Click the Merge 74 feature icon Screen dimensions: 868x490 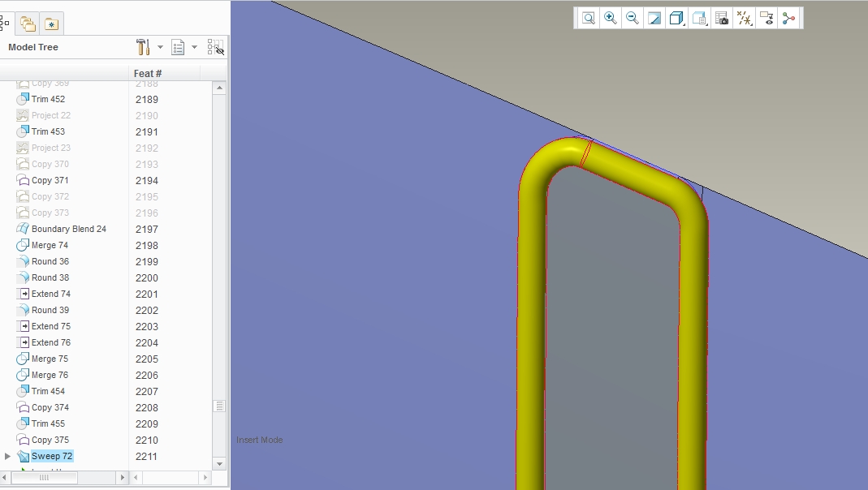pyautogui.click(x=23, y=245)
